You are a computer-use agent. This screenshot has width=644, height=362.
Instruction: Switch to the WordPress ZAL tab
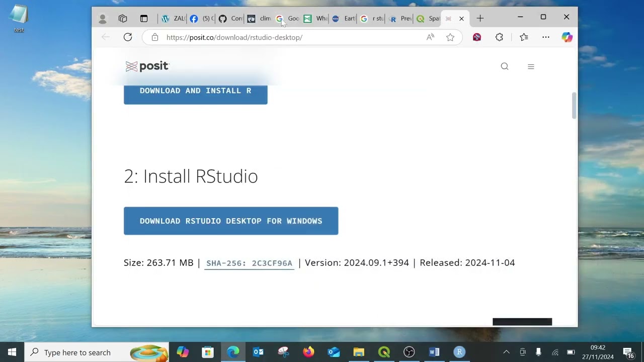pyautogui.click(x=173, y=19)
